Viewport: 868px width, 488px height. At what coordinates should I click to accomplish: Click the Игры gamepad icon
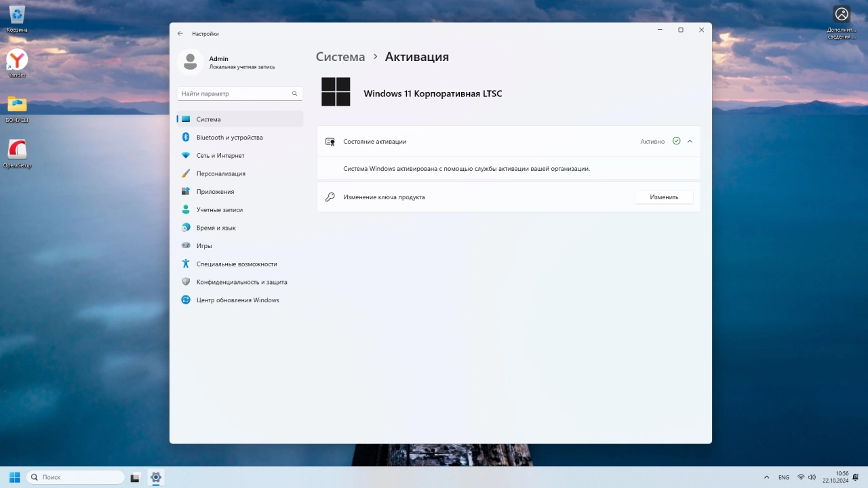coord(186,245)
